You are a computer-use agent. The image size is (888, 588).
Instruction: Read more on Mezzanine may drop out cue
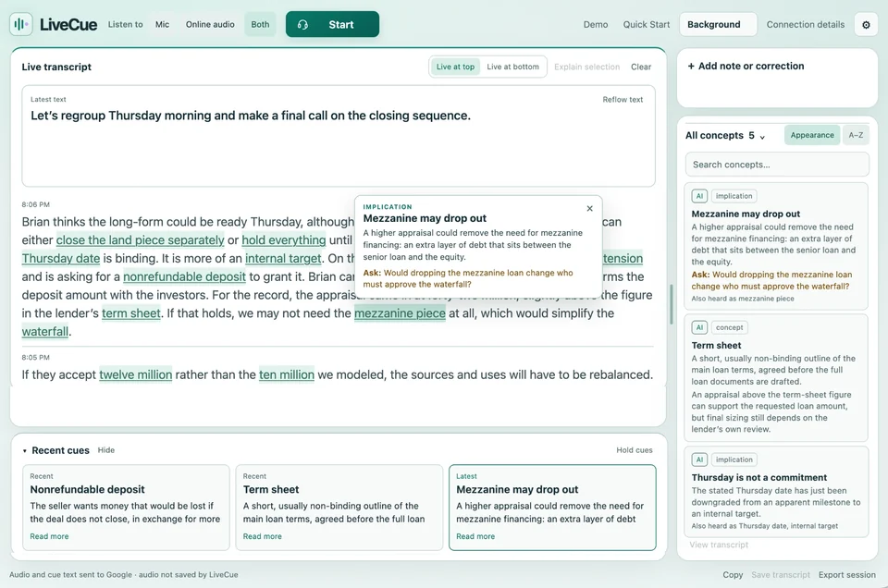tap(475, 536)
